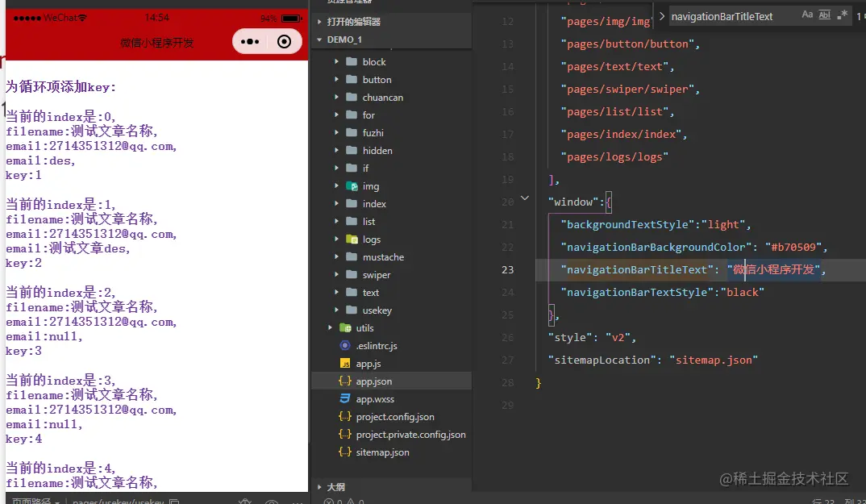Click the .eslintrc.js file icon
Viewport: 866px width, 504px height.
click(x=345, y=345)
